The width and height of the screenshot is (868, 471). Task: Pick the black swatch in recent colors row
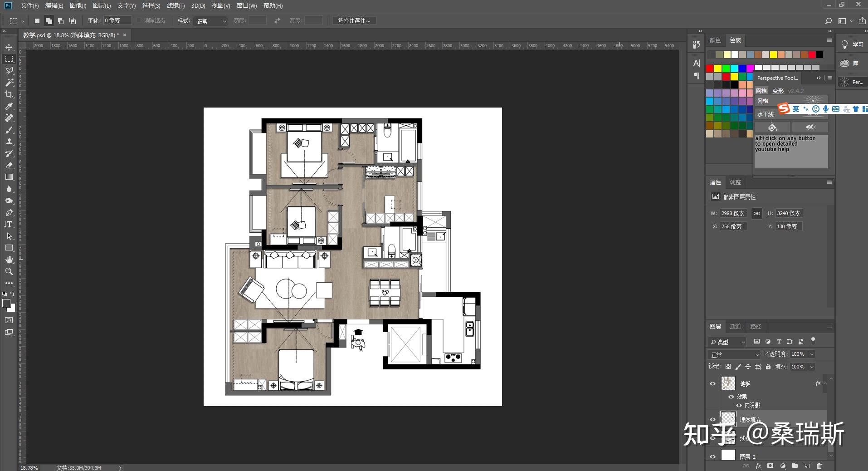[x=819, y=55]
